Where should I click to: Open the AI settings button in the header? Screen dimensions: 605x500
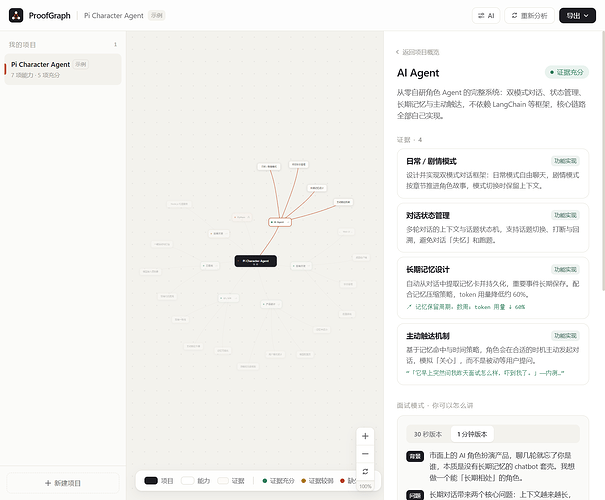tap(486, 15)
